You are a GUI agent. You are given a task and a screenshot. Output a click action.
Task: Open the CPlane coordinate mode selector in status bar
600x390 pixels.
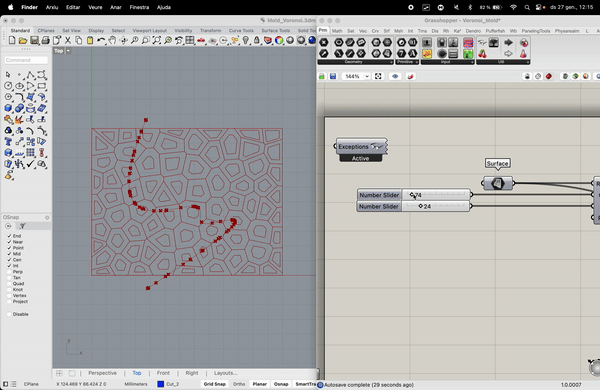31,384
